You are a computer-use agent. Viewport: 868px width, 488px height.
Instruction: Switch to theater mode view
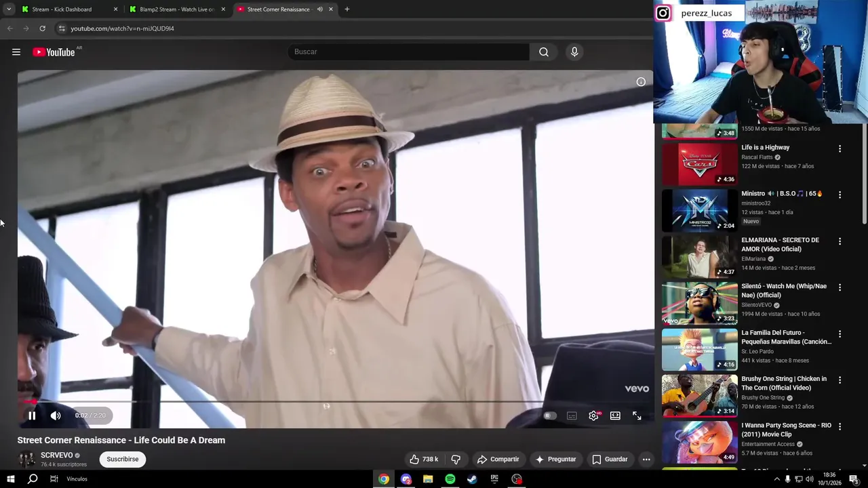click(x=615, y=415)
